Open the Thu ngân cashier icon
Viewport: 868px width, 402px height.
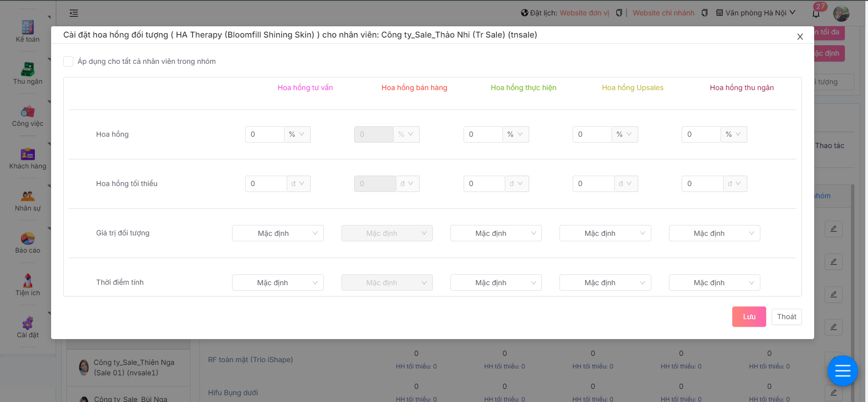[28, 73]
